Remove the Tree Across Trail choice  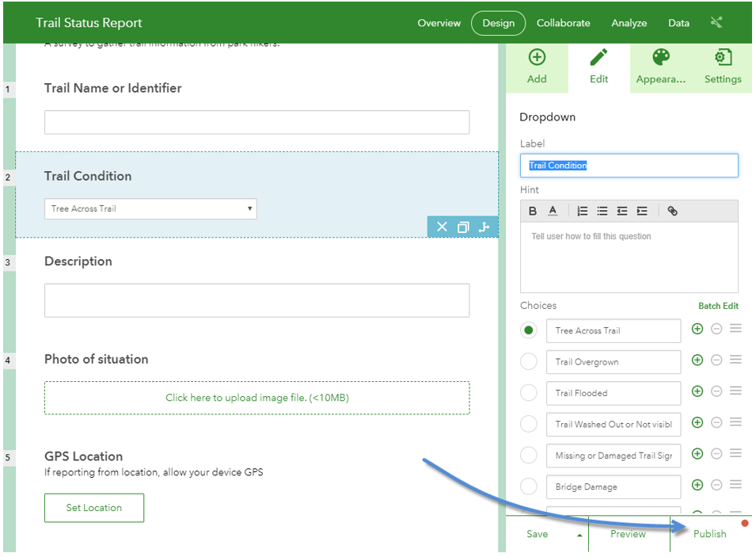point(716,329)
